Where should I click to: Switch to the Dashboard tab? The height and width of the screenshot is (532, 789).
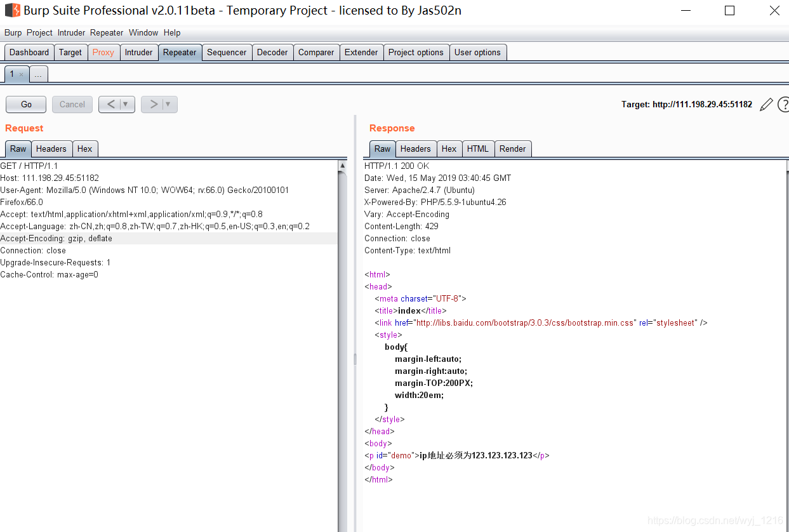29,52
